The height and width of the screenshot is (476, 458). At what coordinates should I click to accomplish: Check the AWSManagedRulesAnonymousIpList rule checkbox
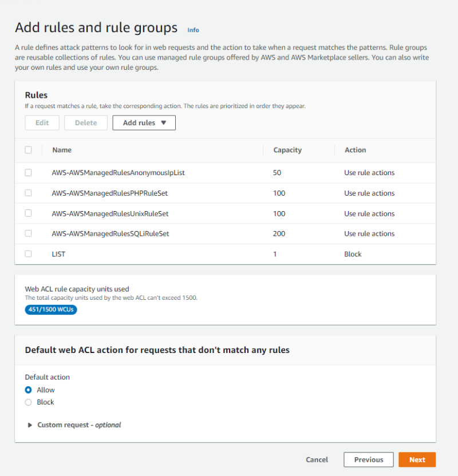29,172
